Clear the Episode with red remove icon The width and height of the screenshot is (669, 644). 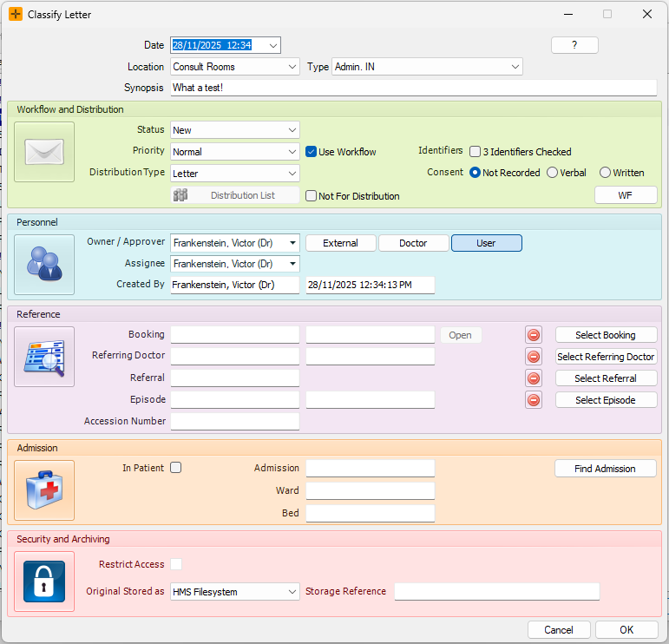tap(534, 400)
